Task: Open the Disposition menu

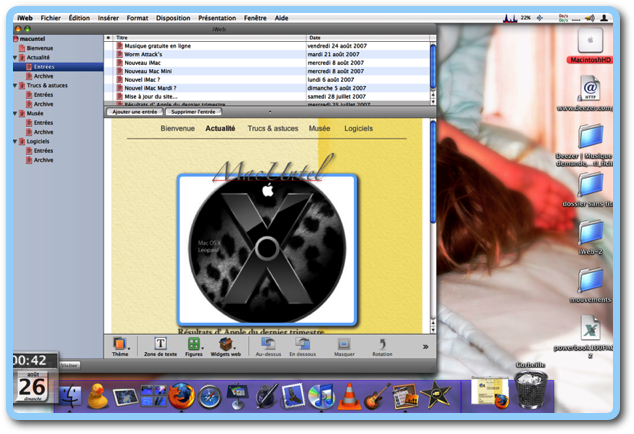Action: 173,18
